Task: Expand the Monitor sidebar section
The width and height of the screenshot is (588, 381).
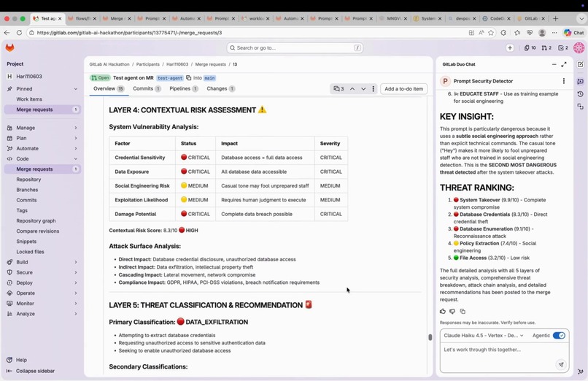Action: pyautogui.click(x=42, y=304)
